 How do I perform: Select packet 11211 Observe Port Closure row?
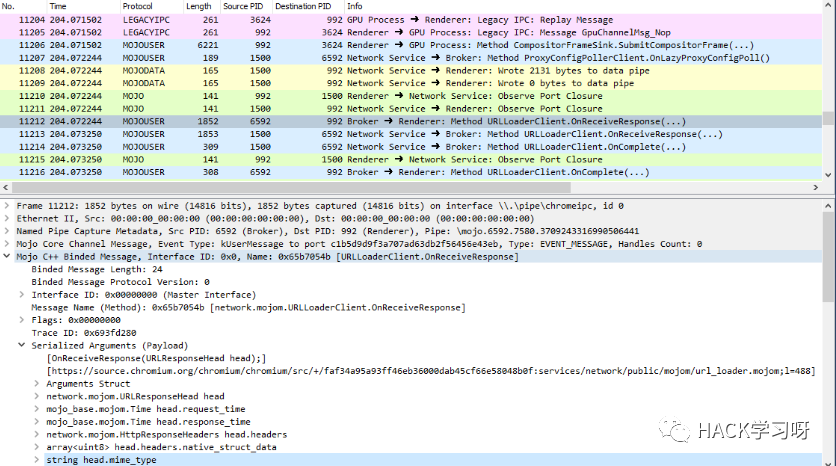[x=411, y=109]
